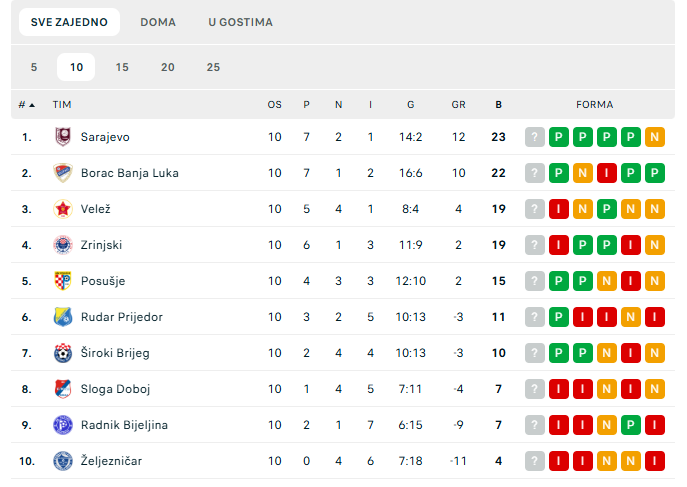Select the Široki Brijeg club crest
Image resolution: width=687 pixels, height=487 pixels.
point(63,353)
